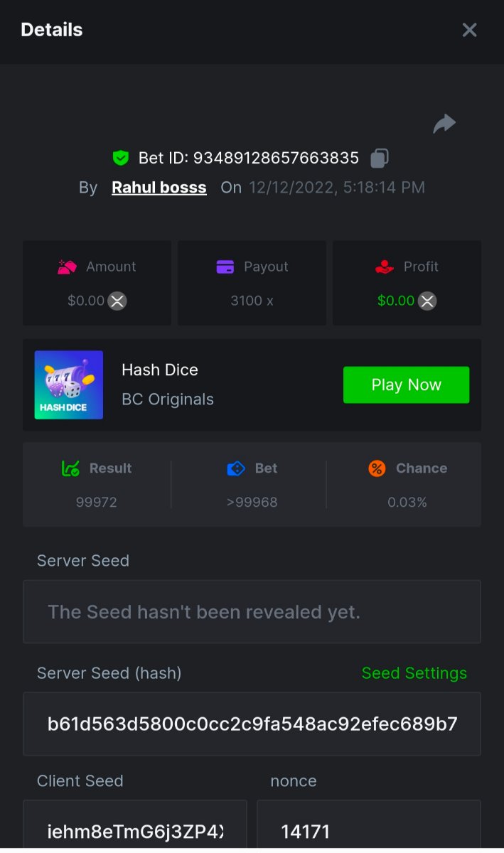Viewport: 504px width, 853px height.
Task: Click the Client Seed field
Action: [135, 830]
